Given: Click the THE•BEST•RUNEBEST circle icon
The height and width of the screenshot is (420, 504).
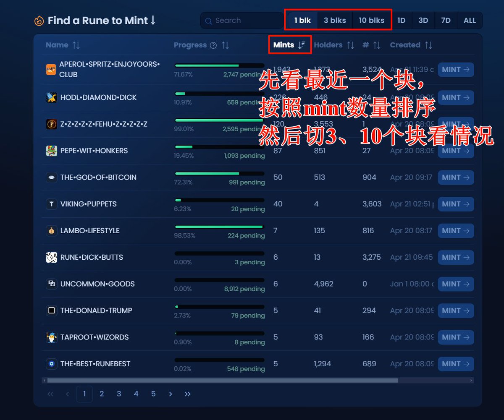Looking at the screenshot, I should tap(51, 364).
